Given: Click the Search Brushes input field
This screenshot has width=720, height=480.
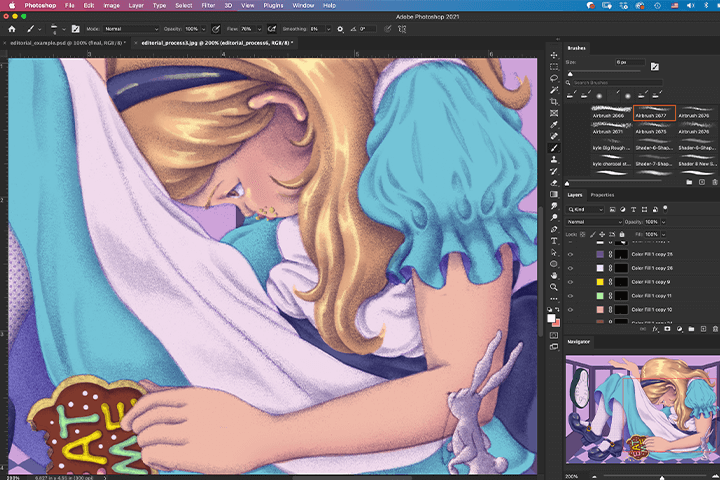Looking at the screenshot, I should (618, 83).
